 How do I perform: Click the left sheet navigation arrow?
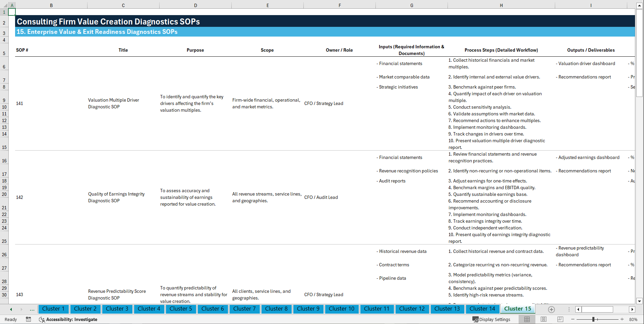pos(10,309)
